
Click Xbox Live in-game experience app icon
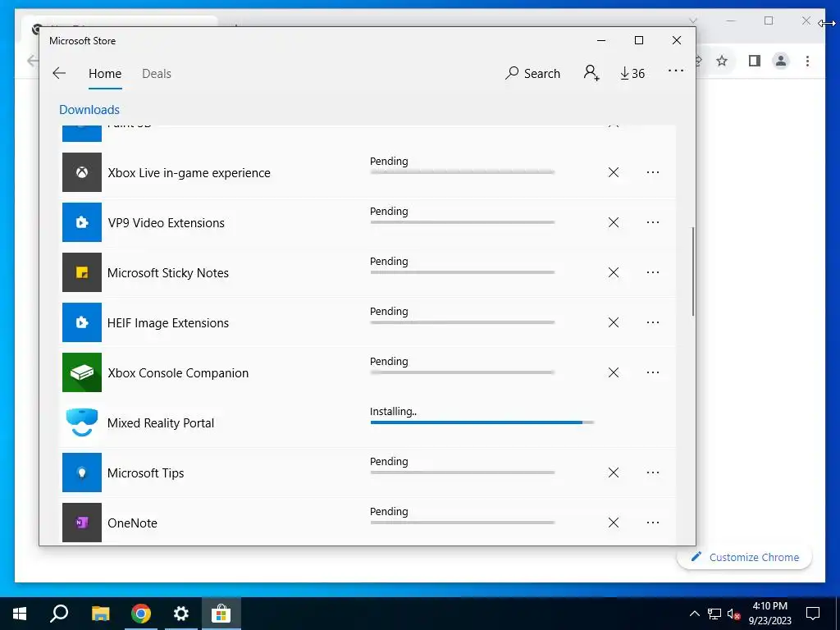click(82, 172)
